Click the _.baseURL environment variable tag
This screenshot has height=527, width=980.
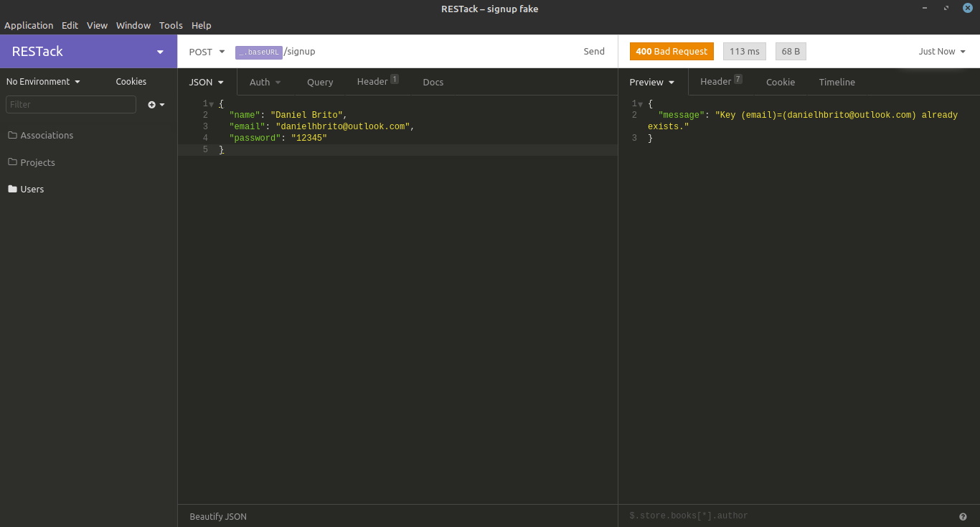click(x=259, y=52)
